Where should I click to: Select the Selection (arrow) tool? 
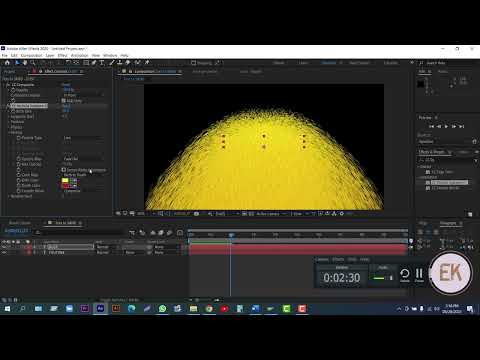pos(17,63)
